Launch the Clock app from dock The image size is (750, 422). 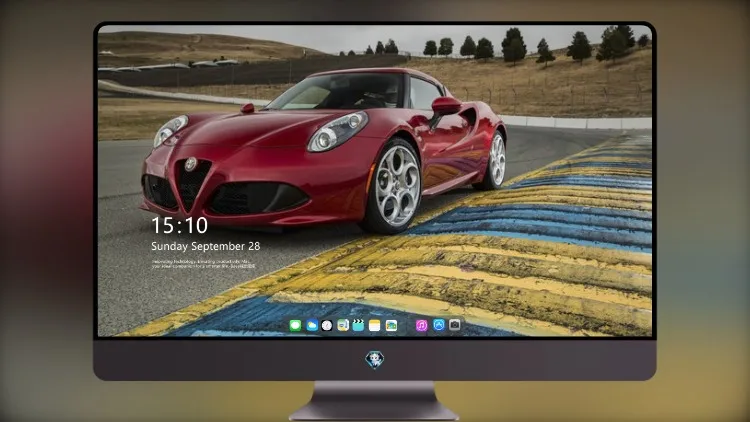coord(327,326)
